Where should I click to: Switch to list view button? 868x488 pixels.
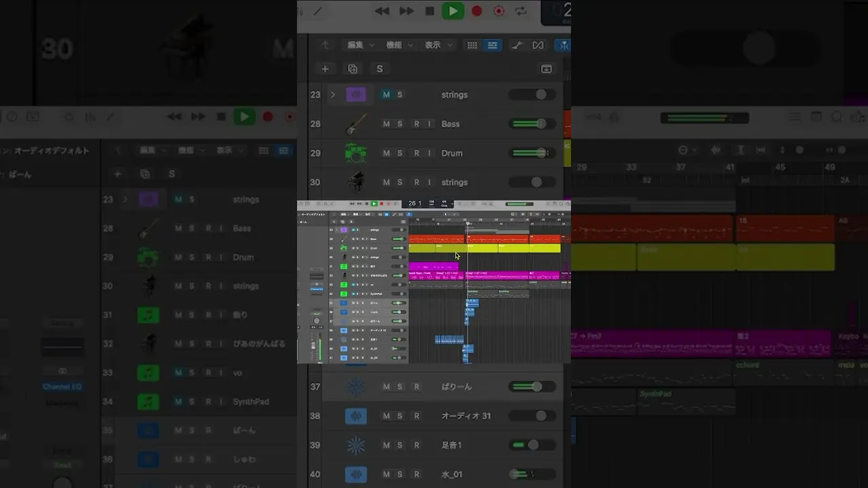point(492,45)
